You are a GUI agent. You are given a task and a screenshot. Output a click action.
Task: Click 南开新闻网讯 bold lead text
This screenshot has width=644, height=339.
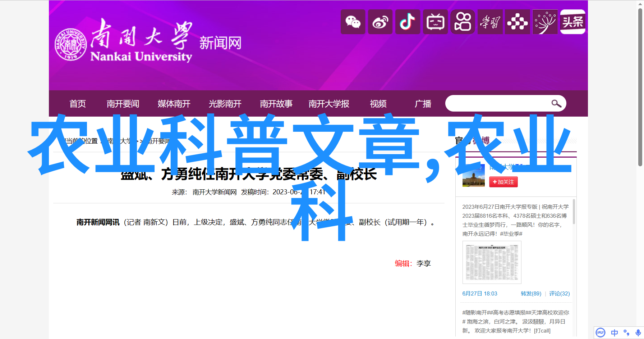[x=98, y=222]
